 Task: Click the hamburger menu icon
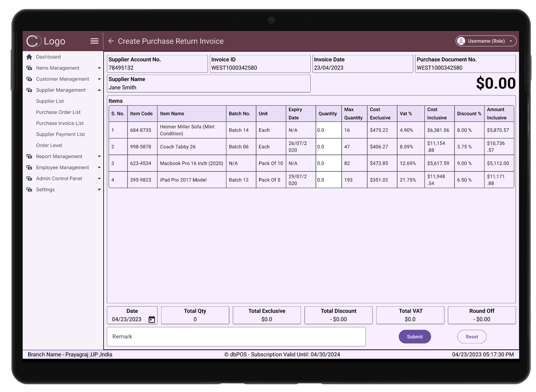point(94,41)
